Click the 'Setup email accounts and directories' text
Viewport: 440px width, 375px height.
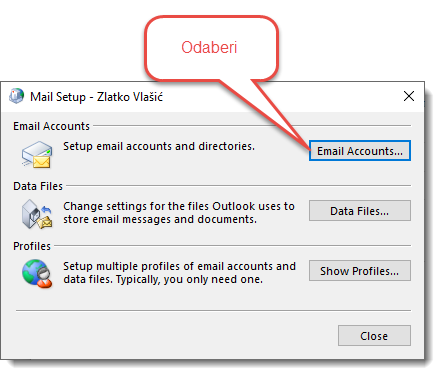point(159,146)
